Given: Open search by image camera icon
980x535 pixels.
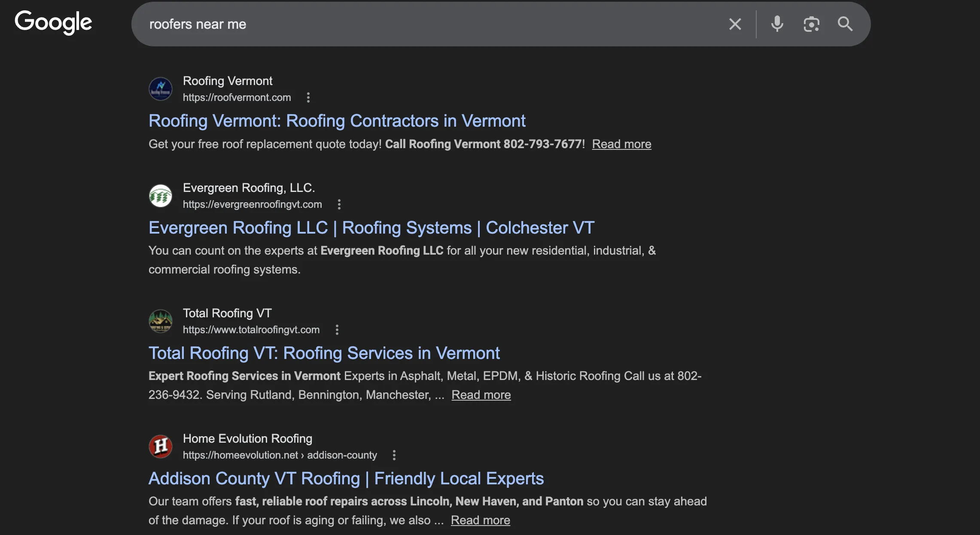Looking at the screenshot, I should [811, 24].
